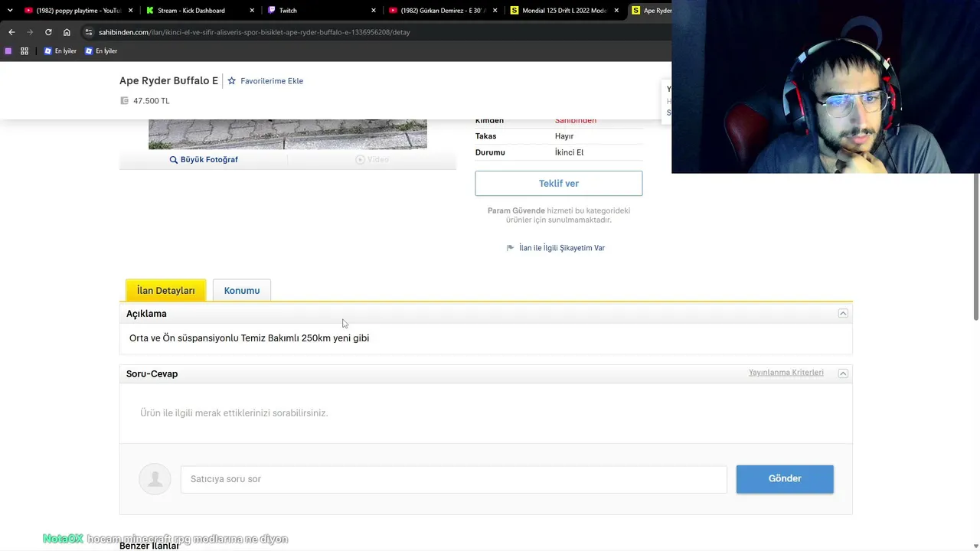Close the poppy playtime YouTube tab

point(130,11)
